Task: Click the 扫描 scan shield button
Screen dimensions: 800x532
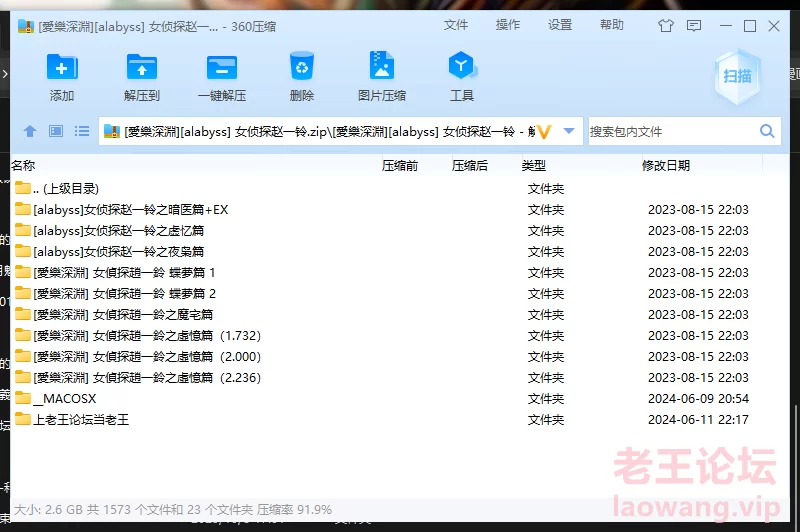Action: tap(737, 77)
